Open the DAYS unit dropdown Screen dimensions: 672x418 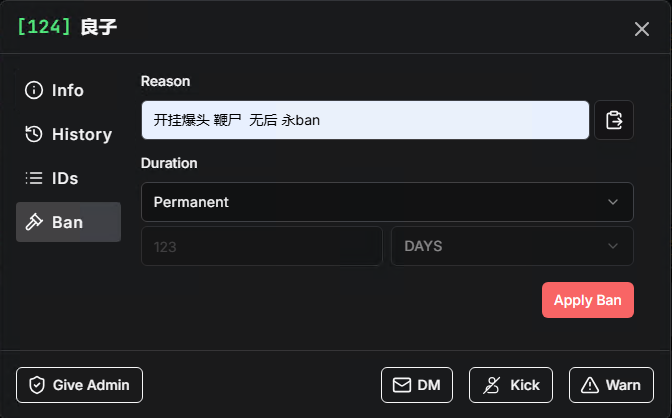(x=511, y=246)
